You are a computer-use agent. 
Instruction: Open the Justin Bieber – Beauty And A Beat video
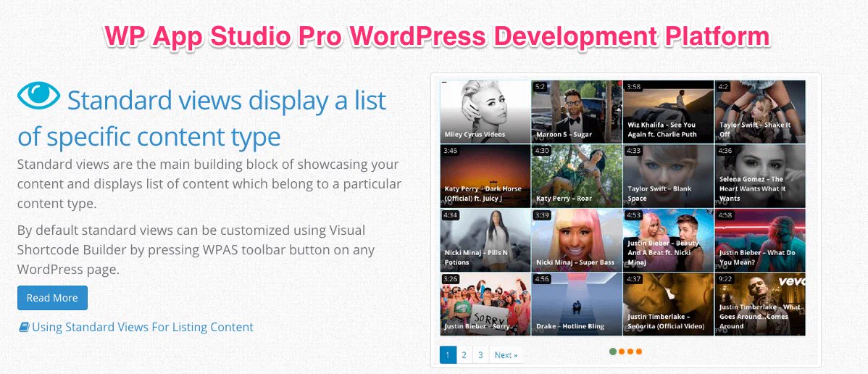(x=668, y=240)
